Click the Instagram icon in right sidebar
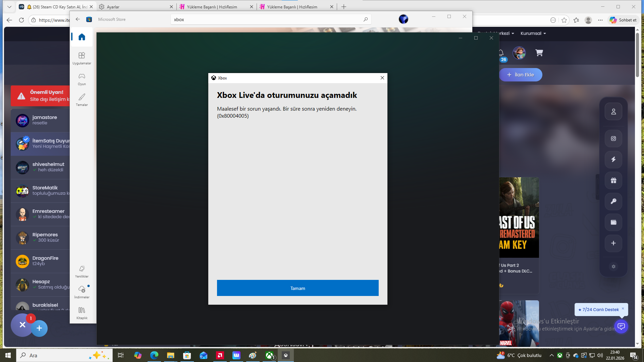This screenshot has width=644, height=362. click(x=613, y=138)
